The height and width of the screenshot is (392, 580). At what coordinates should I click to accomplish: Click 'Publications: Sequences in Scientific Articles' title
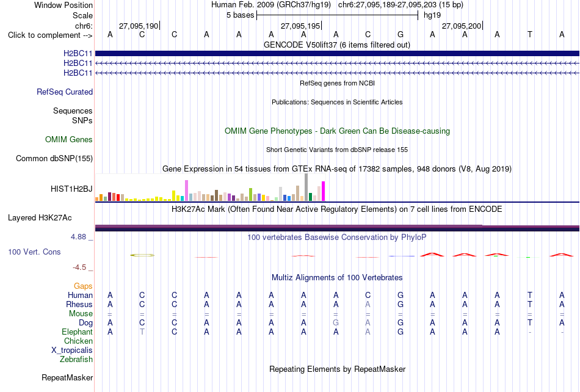click(337, 102)
